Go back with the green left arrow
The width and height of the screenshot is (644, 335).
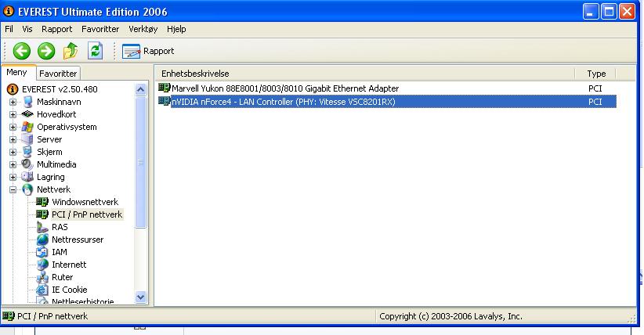coord(21,51)
